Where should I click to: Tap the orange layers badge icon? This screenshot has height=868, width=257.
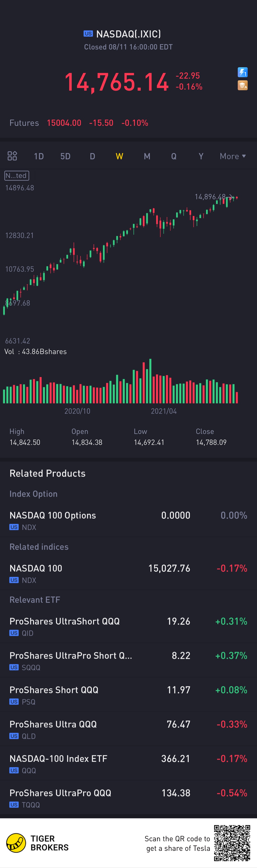(x=243, y=86)
